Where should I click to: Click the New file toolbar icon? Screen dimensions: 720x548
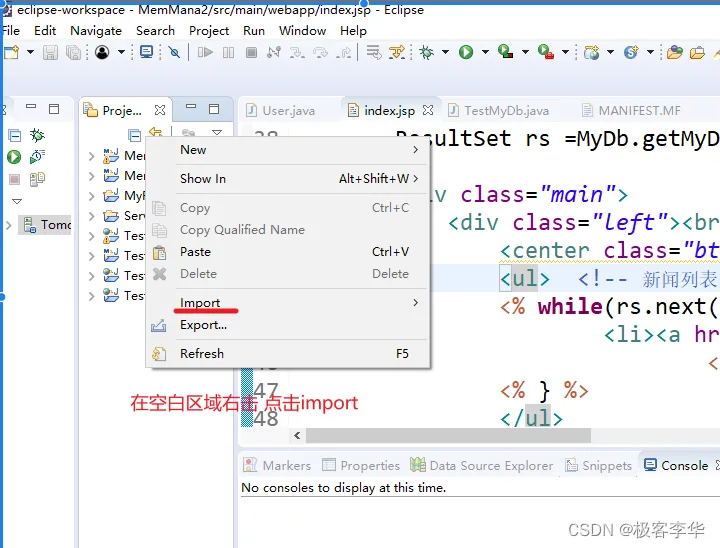11,52
